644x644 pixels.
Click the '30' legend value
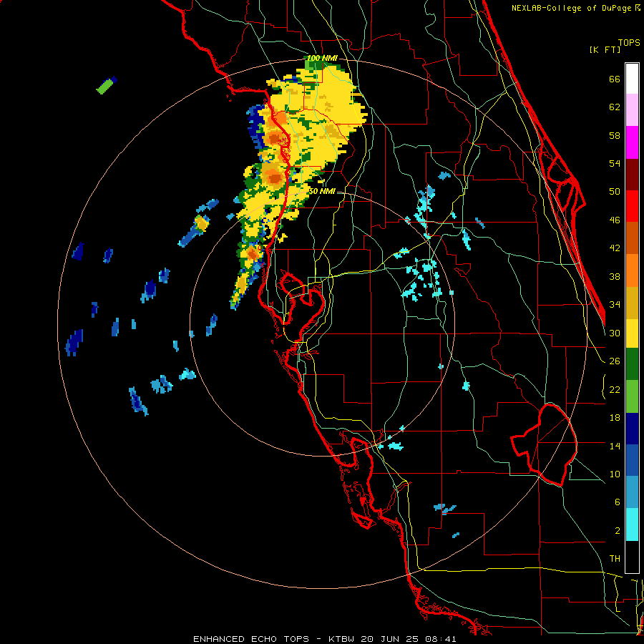point(615,333)
